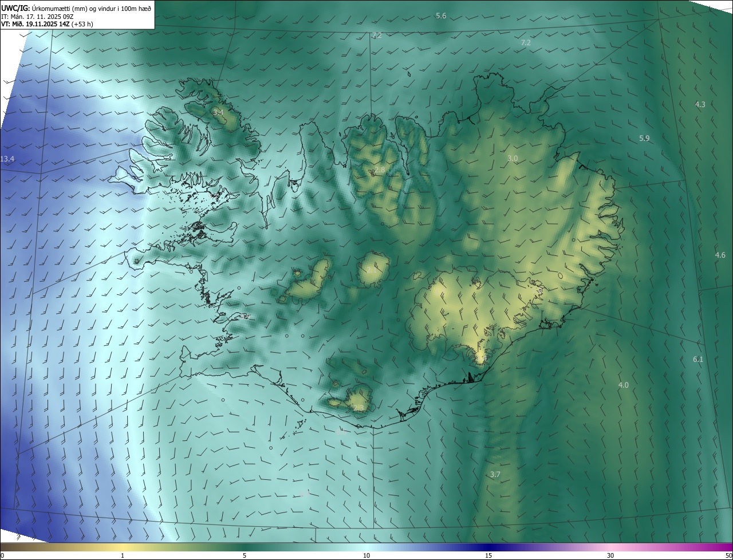Click the map value label 2.8
The image size is (733, 560).
[x=380, y=171]
